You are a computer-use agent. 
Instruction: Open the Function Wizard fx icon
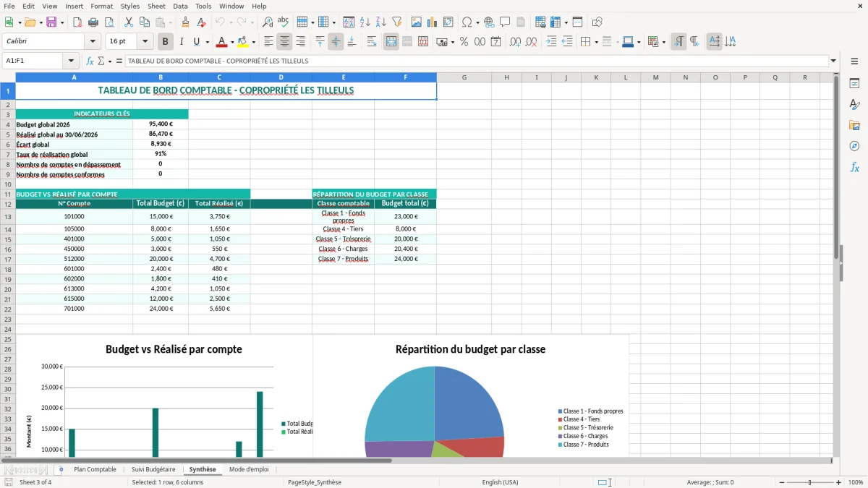[x=90, y=61]
